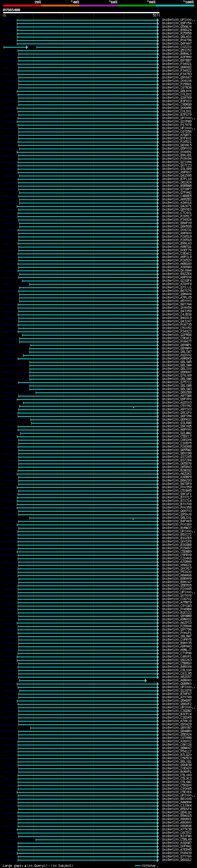Image resolution: width=197 pixels, height=868 pixels.
Task: Click UniRef100_Q8H6A7 entry
Action: pos(176,372)
